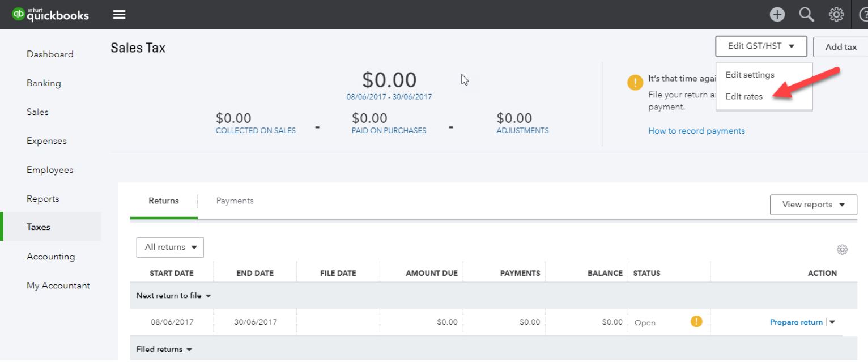
Task: Open table settings gear above Action column
Action: pyautogui.click(x=842, y=249)
